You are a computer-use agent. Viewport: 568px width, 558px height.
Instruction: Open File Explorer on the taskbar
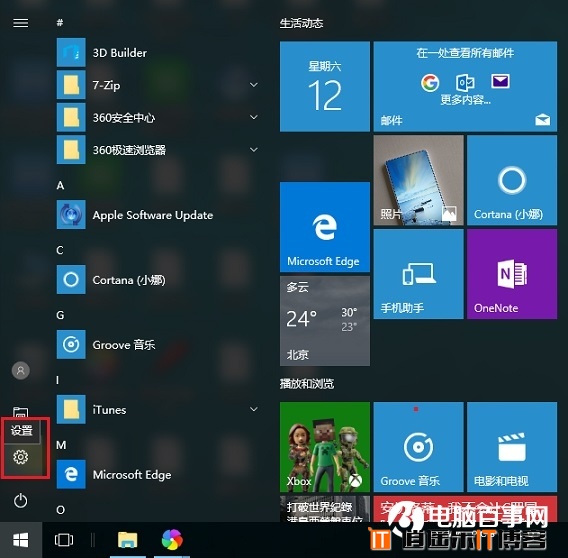point(128,540)
